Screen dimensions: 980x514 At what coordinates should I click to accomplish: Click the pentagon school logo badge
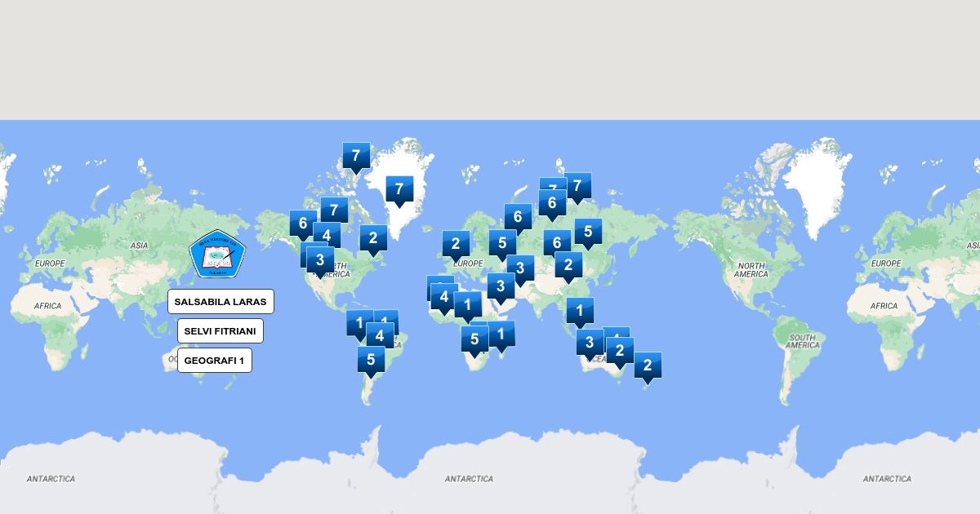pos(216,255)
